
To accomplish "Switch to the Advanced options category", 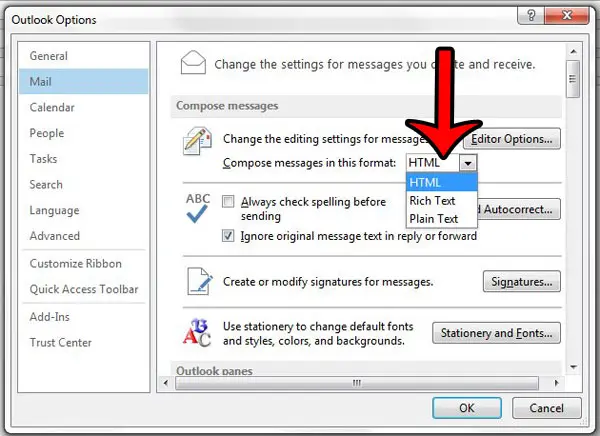I will (x=55, y=236).
